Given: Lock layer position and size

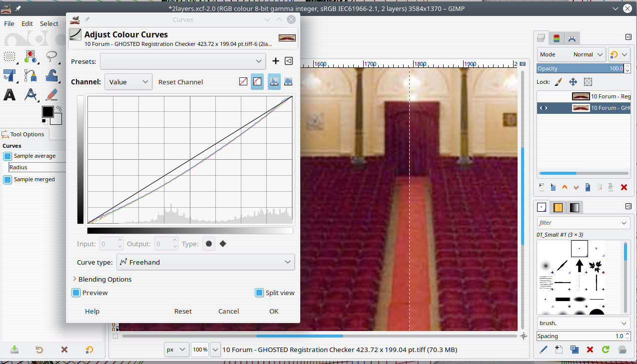Looking at the screenshot, I should coord(573,82).
